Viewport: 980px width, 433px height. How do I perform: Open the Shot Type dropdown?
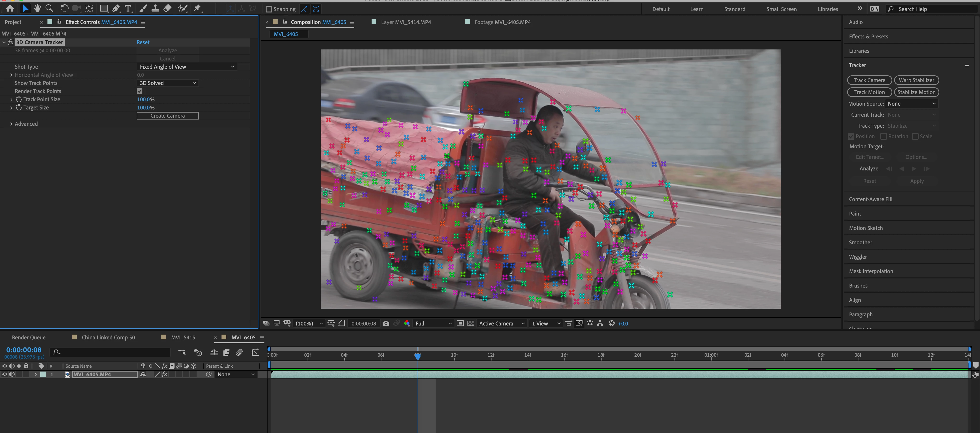tap(187, 67)
